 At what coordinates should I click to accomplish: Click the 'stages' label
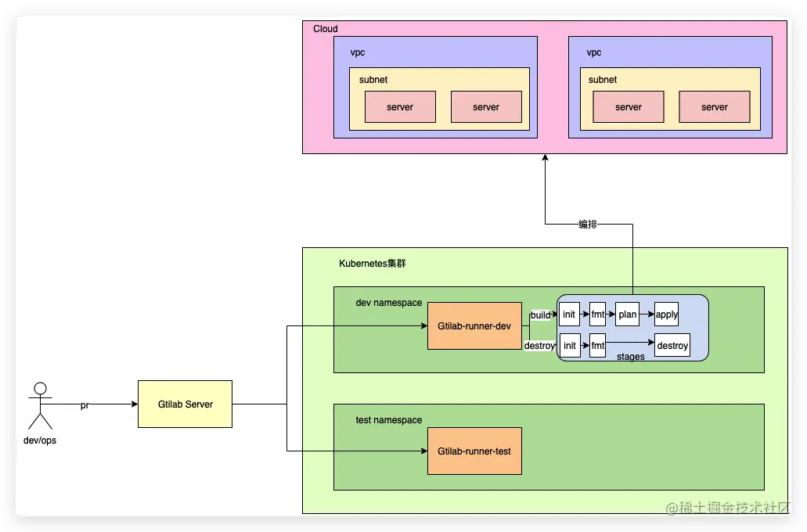click(630, 357)
